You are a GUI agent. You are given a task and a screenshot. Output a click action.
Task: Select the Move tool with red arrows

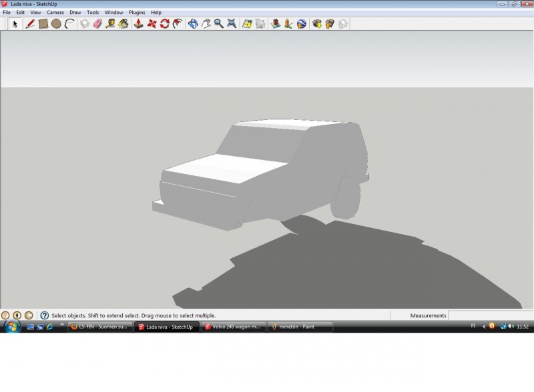(152, 24)
